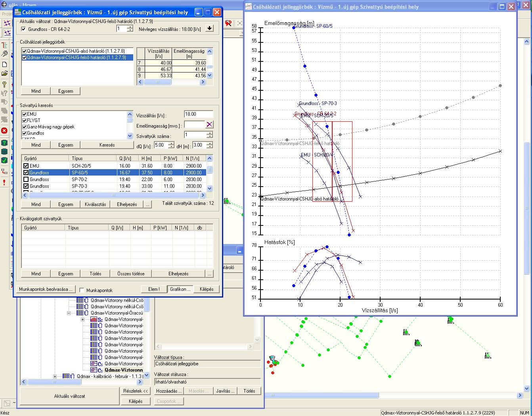The height and width of the screenshot is (416, 532).
Task: Enable the Munkapontok checkbox
Action: point(82,290)
